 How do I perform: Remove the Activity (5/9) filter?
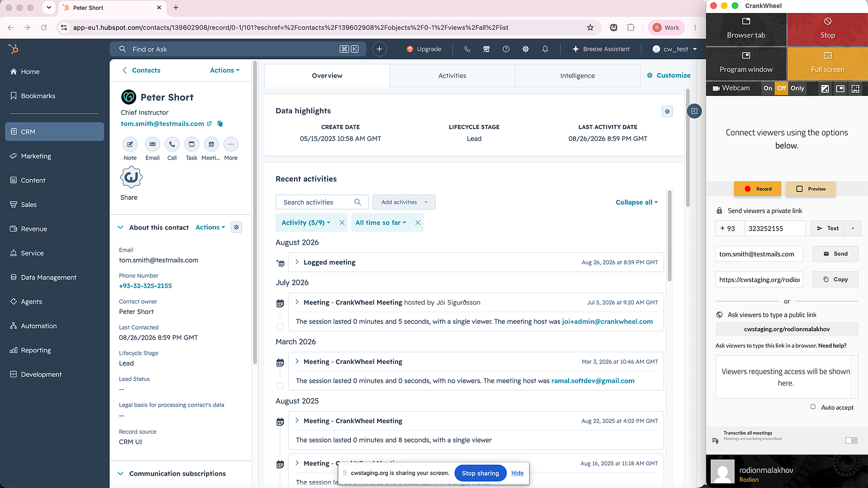[342, 223]
